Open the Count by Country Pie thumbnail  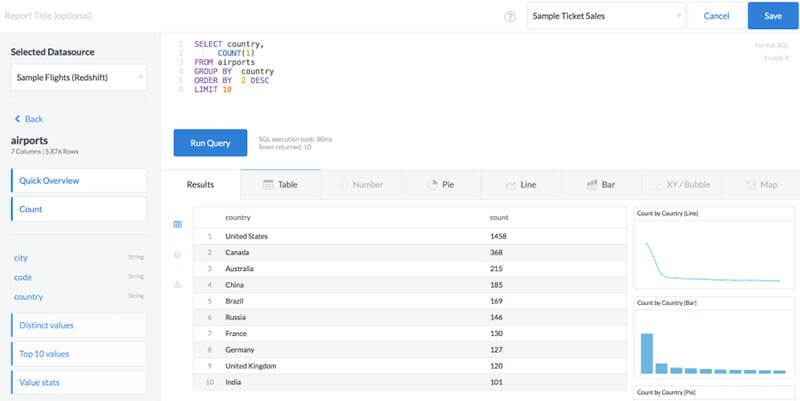[714, 392]
